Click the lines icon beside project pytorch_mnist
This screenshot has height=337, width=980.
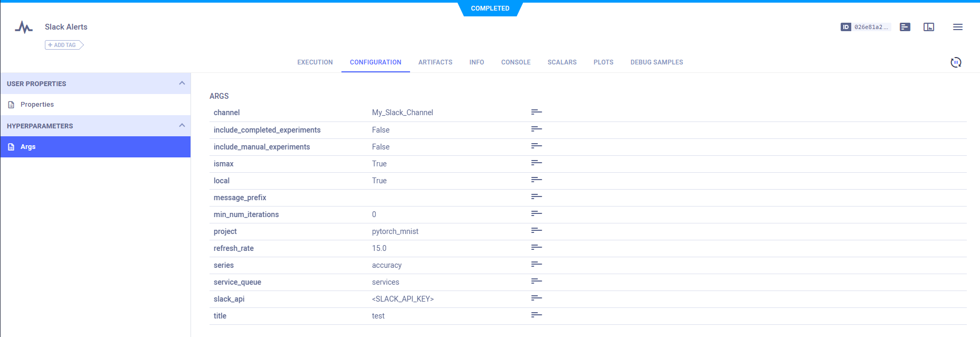coord(536,230)
